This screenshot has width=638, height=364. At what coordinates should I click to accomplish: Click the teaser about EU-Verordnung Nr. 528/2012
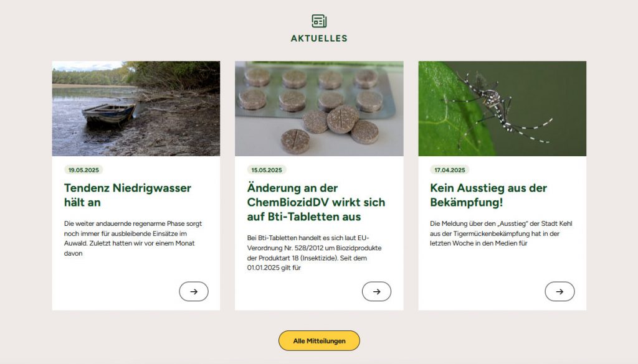[314, 253]
